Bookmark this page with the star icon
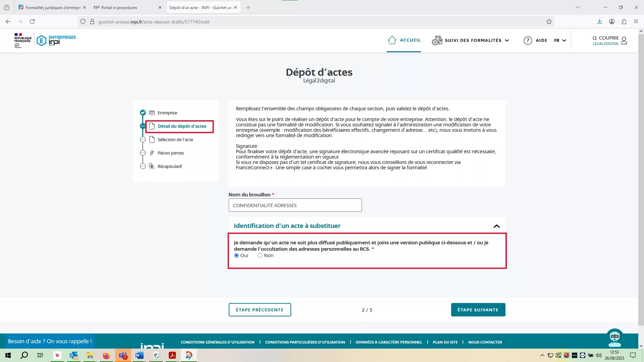The height and width of the screenshot is (362, 644). coord(549,22)
